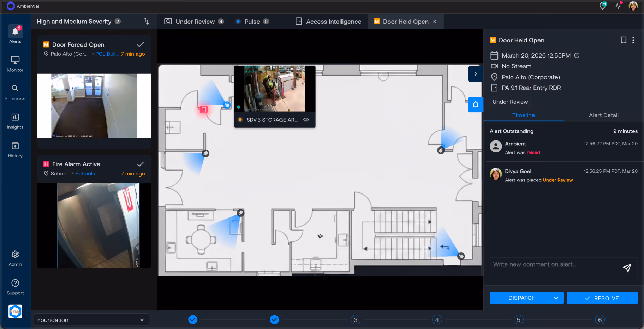
Task: Switch to the Pulse tab
Action: (252, 22)
